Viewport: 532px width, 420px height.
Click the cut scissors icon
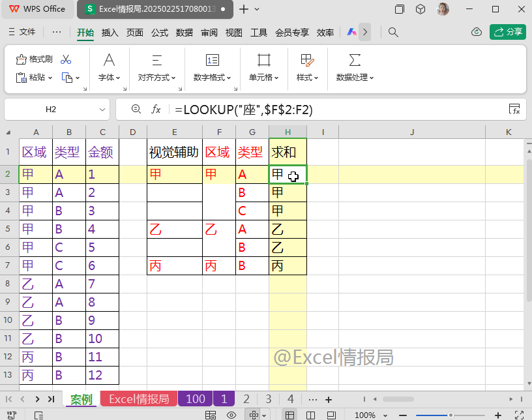(66, 59)
